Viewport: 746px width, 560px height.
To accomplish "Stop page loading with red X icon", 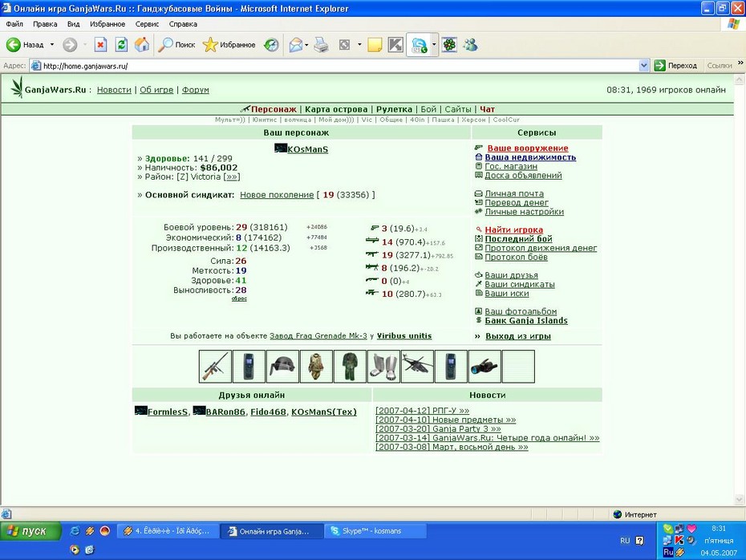I will 100,45.
